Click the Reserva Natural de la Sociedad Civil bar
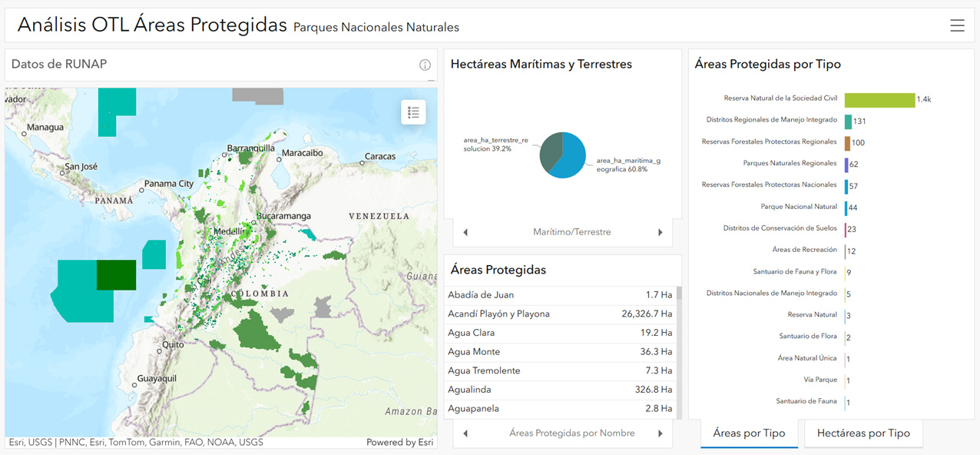Viewport: 980px width, 455px height. pos(879,100)
